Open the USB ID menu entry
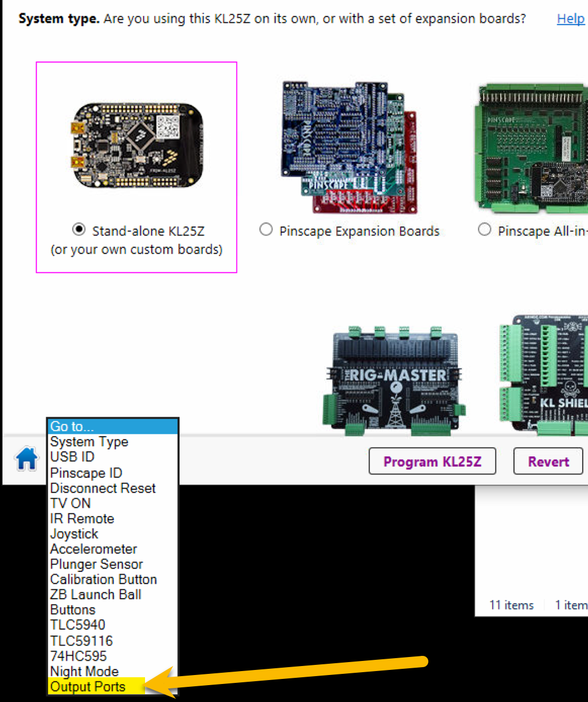The width and height of the screenshot is (588, 702). (x=71, y=457)
